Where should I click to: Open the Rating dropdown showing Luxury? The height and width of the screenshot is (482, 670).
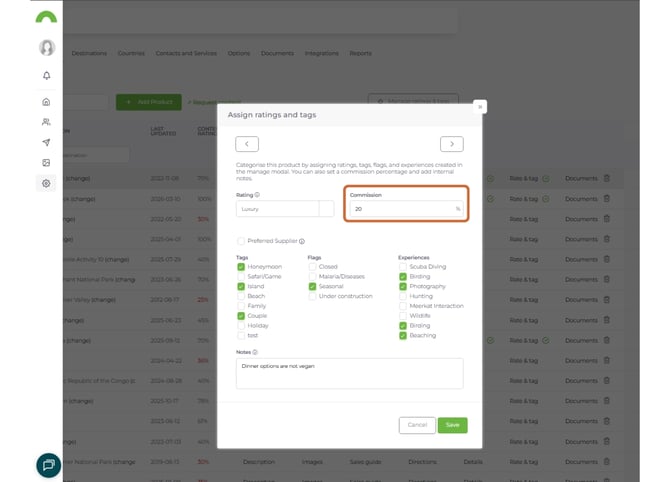pyautogui.click(x=285, y=209)
